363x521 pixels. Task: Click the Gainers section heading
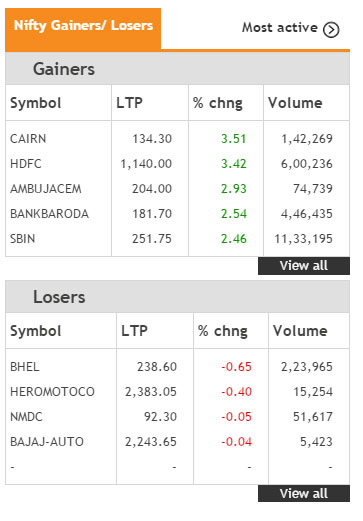click(64, 69)
